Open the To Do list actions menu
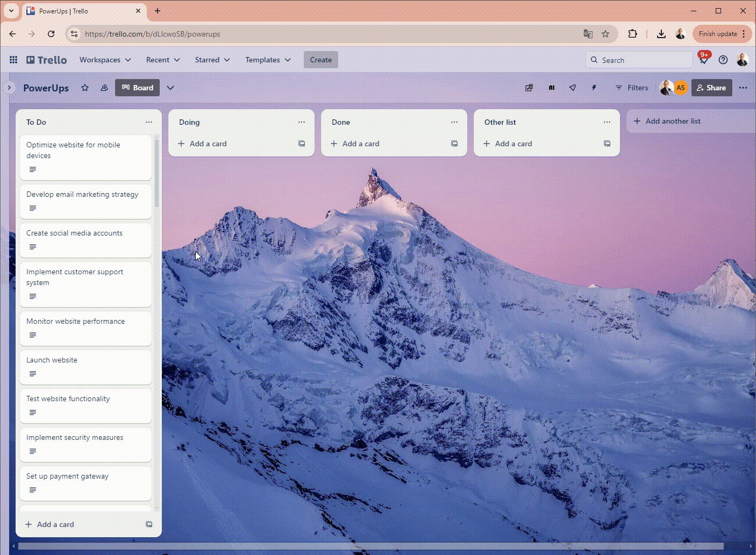756x555 pixels. tap(149, 122)
